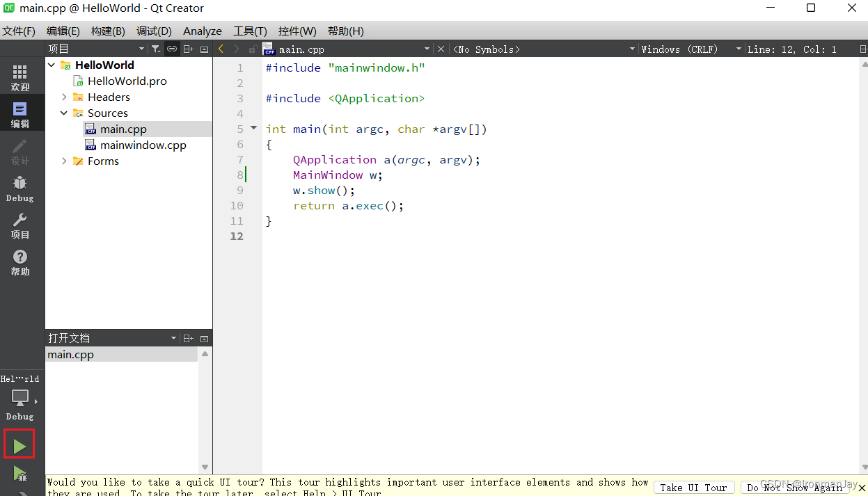The height and width of the screenshot is (496, 868).
Task: Go forward in editor history
Action: pos(236,49)
